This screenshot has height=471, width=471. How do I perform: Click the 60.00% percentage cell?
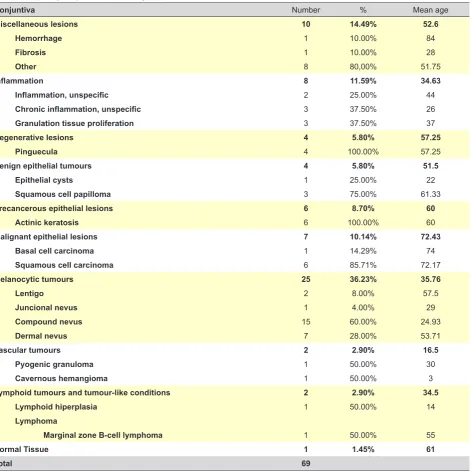(x=363, y=322)
